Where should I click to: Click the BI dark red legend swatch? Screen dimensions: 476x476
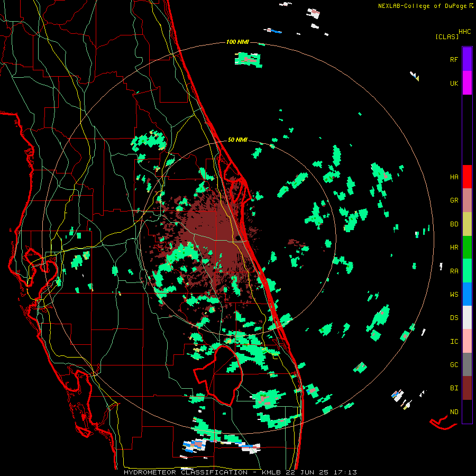tap(467, 388)
